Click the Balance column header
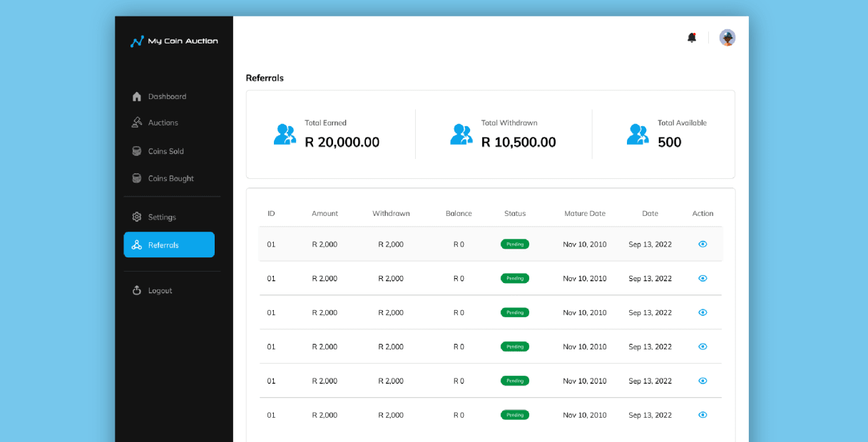This screenshot has width=868, height=442. click(x=459, y=213)
